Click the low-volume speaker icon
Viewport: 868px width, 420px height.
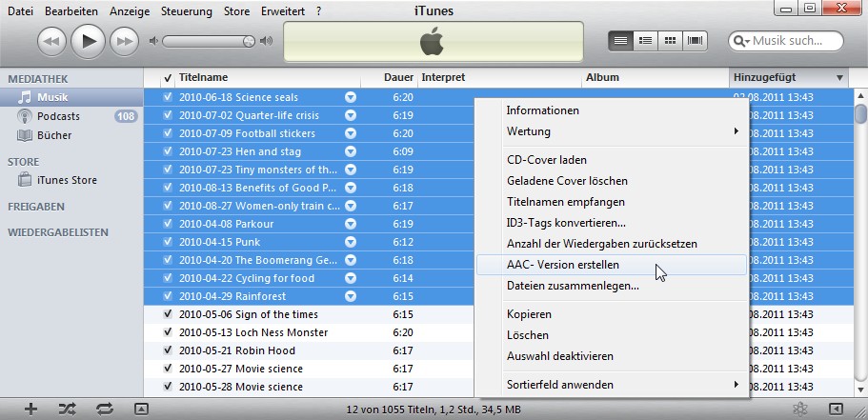pos(154,41)
